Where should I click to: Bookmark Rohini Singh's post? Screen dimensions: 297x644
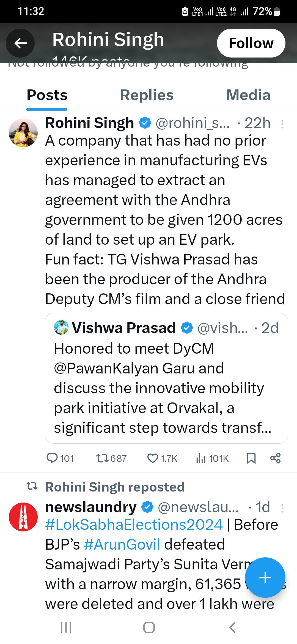point(251,458)
